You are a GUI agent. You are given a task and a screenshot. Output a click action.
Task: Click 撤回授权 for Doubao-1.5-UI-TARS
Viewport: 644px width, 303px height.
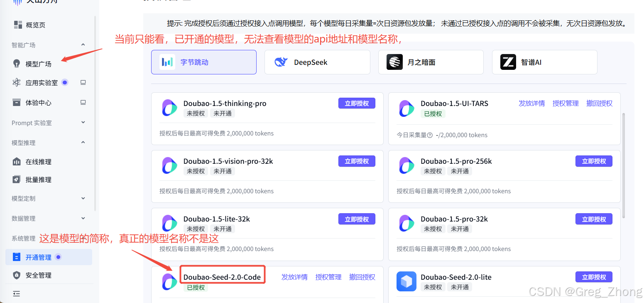600,103
